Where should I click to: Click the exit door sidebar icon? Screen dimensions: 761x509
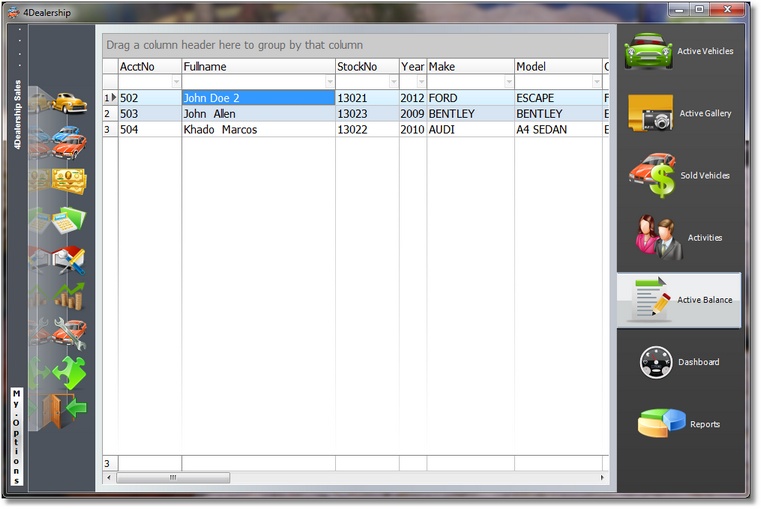click(x=66, y=409)
